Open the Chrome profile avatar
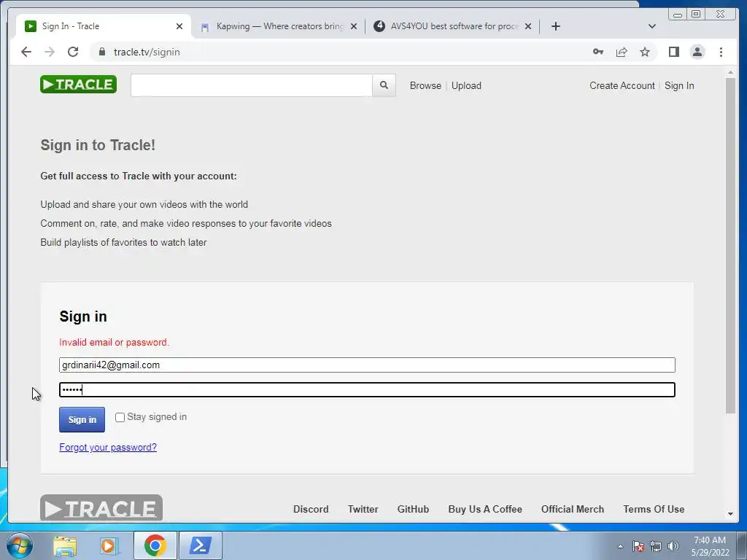 [697, 52]
